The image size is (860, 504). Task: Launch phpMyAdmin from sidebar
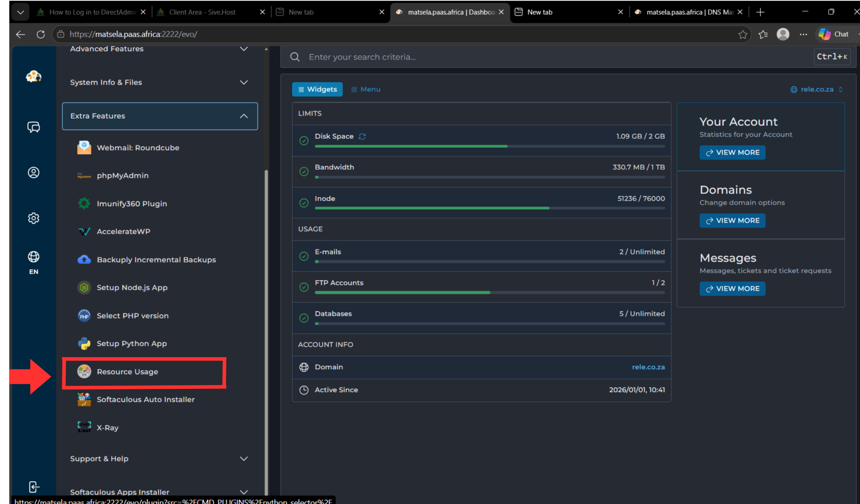tap(122, 176)
